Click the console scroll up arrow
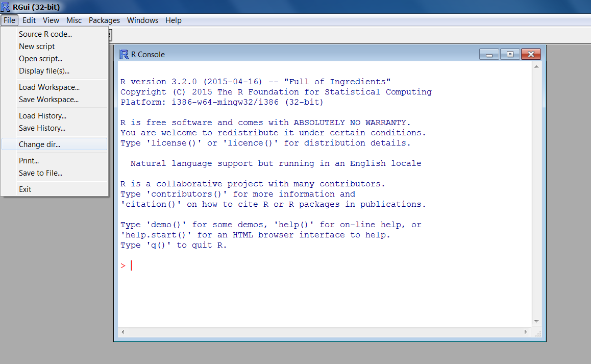The width and height of the screenshot is (591, 364). (536, 67)
